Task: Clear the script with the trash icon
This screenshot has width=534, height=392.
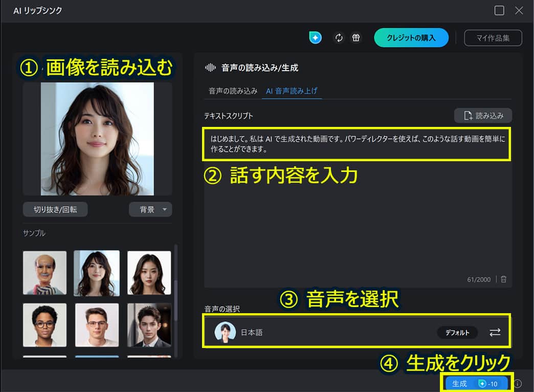Action: tap(503, 279)
